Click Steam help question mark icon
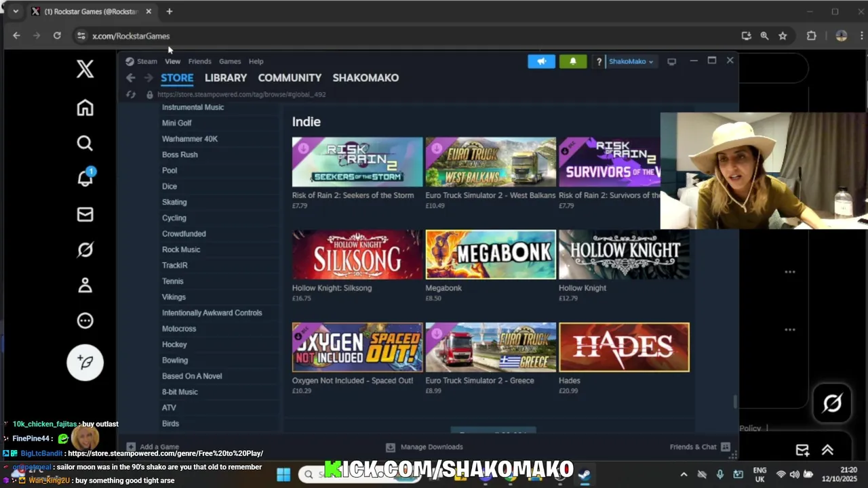This screenshot has height=488, width=868. click(x=599, y=62)
